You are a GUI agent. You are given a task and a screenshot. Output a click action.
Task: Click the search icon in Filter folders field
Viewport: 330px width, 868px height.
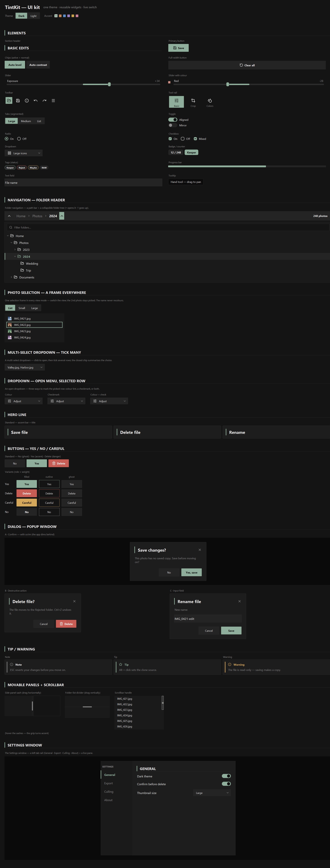click(11, 227)
